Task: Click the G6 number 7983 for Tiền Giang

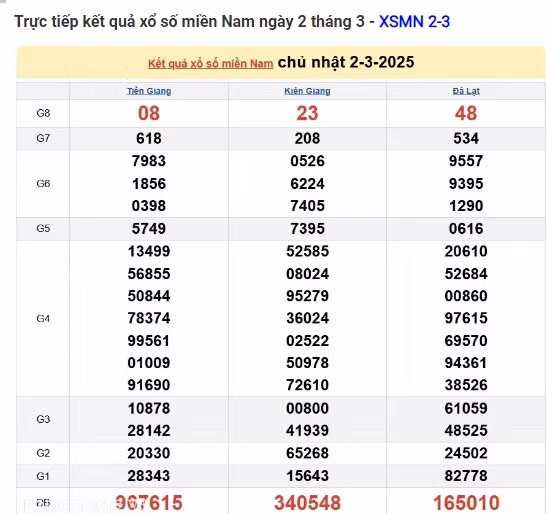Action: [x=149, y=161]
